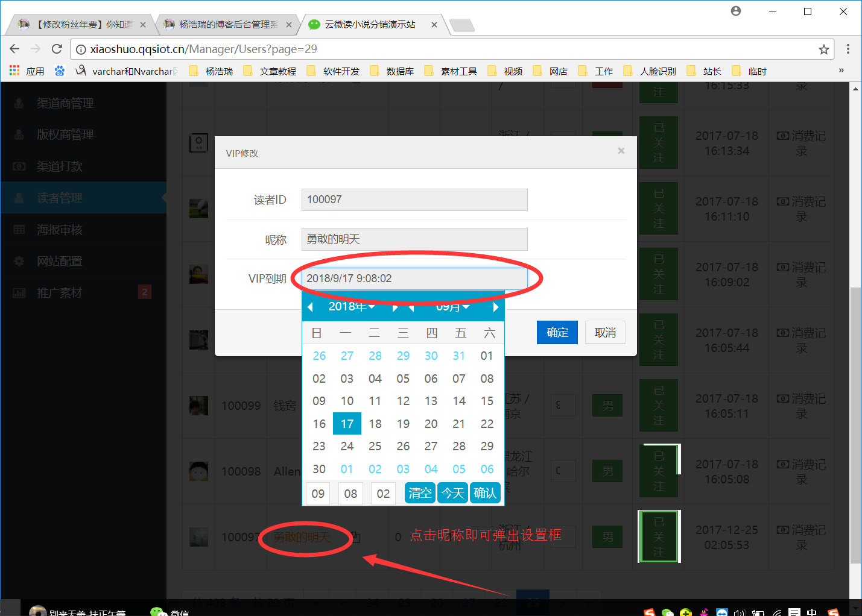
Task: Open the Chrome three-dot menu
Action: click(848, 49)
